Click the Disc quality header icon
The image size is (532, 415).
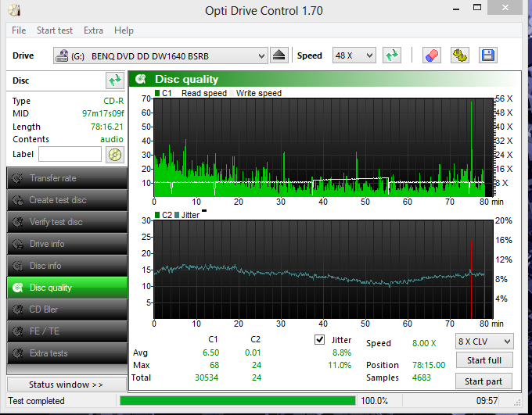pos(141,79)
